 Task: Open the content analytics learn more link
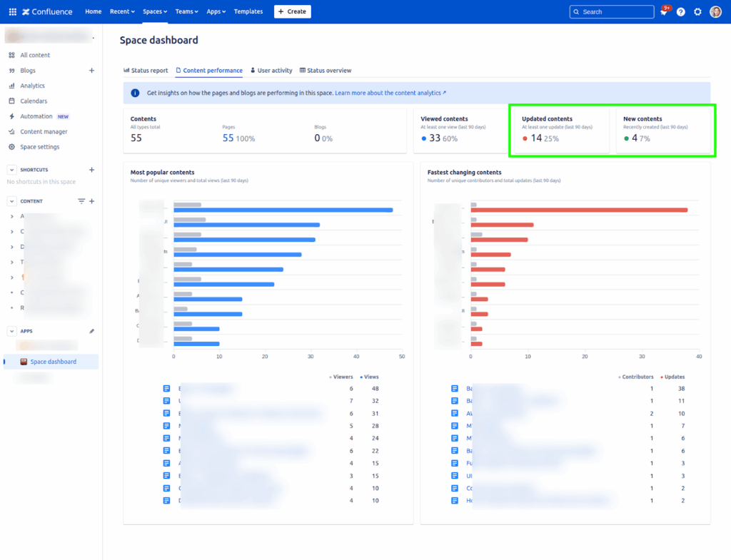(x=390, y=92)
